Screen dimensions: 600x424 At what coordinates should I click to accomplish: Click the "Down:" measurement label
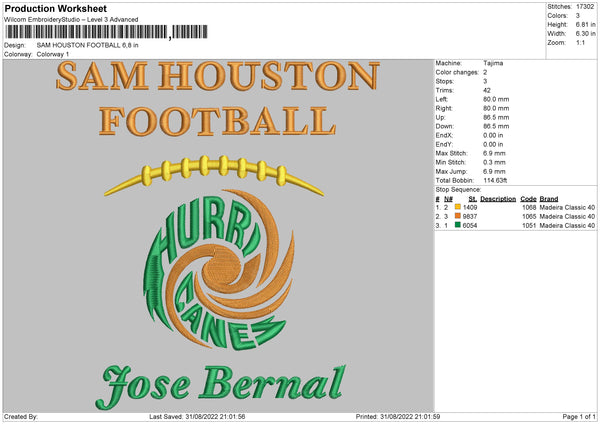[445, 126]
